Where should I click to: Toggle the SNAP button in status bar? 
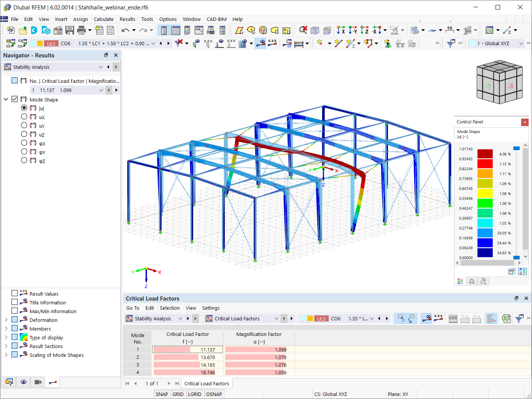click(161, 394)
